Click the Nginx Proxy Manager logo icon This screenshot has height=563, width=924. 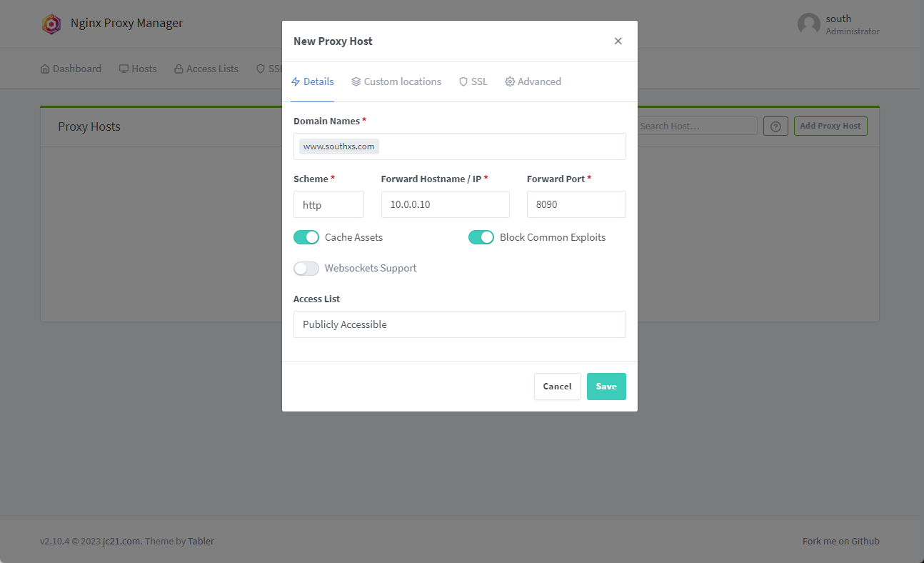pos(51,24)
